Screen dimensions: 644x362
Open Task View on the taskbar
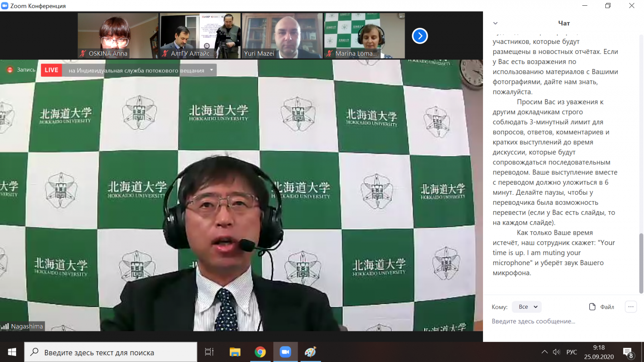click(209, 352)
